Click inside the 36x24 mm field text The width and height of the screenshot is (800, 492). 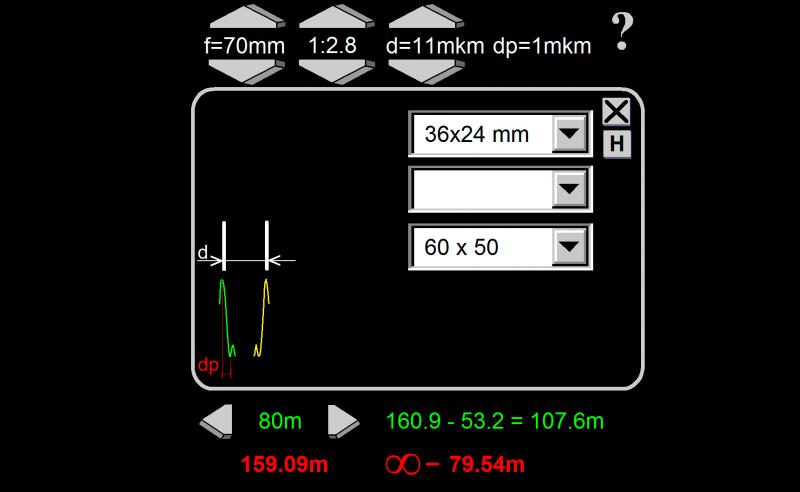(477, 134)
